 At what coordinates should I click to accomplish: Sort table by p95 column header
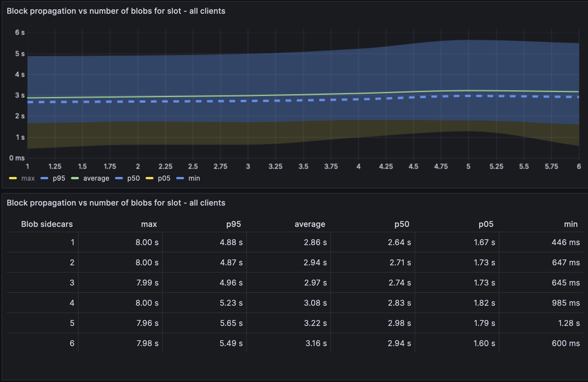233,224
